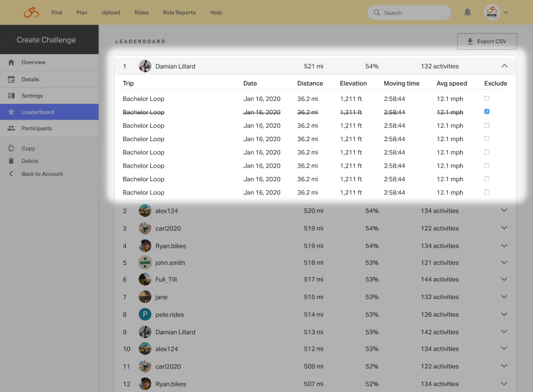This screenshot has width=533, height=392.
Task: Click the Settings panel icon
Action: click(11, 95)
